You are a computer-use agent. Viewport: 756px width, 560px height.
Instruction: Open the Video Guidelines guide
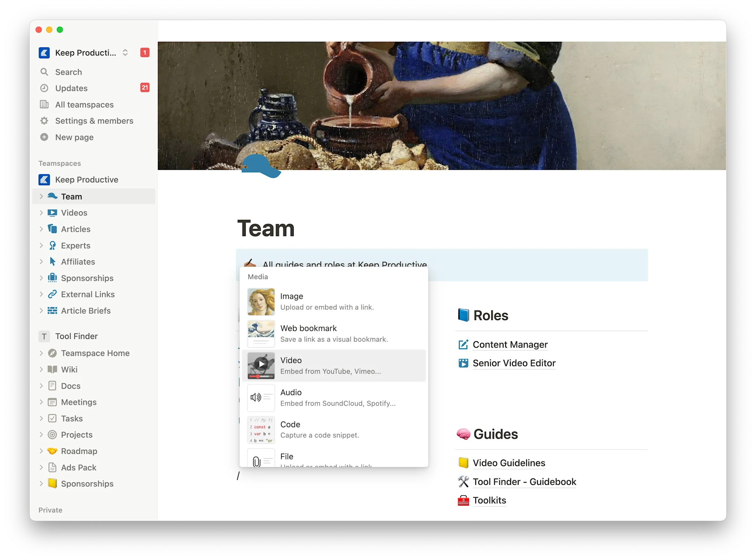click(x=509, y=463)
